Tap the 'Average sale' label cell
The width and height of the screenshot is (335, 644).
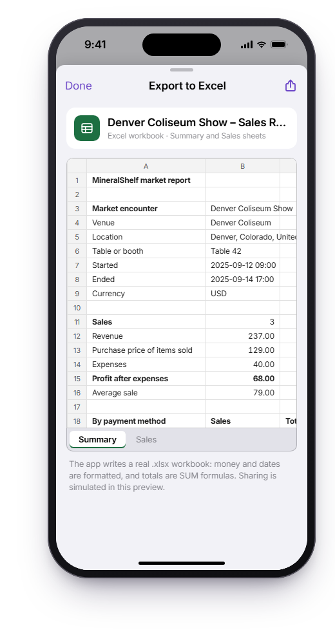(146, 393)
